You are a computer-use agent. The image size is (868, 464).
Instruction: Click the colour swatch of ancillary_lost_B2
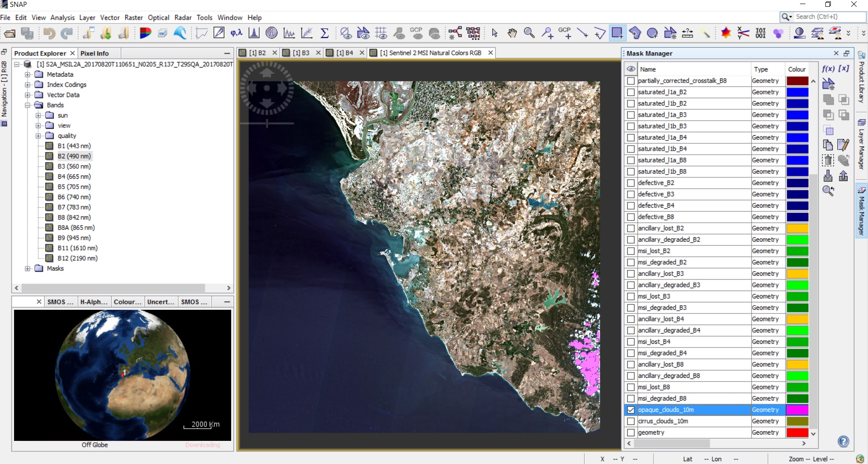click(797, 228)
